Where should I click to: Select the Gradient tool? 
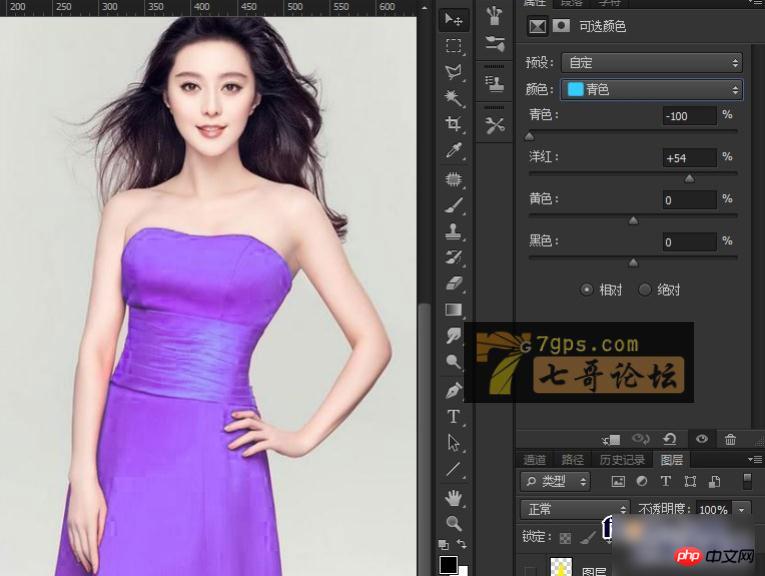click(x=453, y=310)
